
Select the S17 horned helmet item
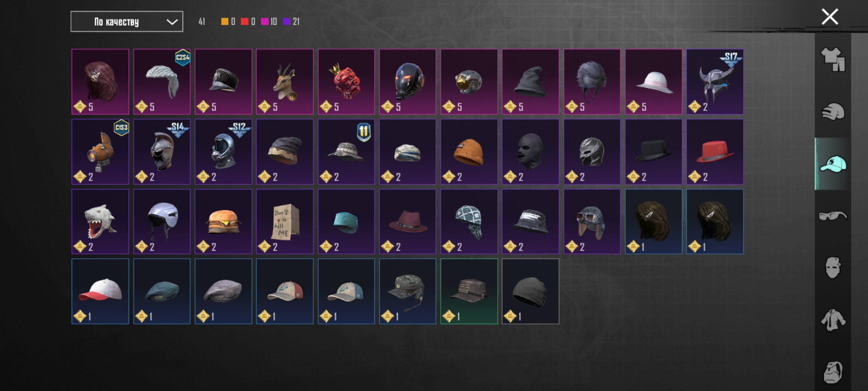pos(715,82)
